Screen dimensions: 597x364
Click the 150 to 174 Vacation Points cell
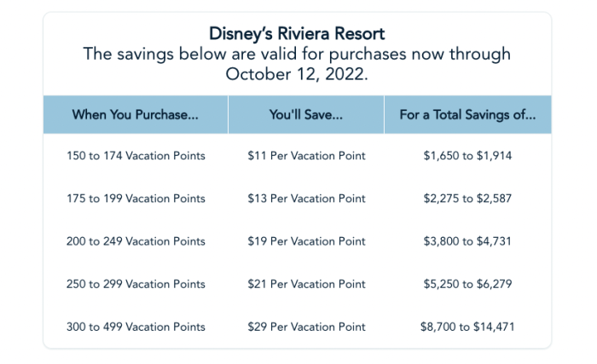coord(136,156)
